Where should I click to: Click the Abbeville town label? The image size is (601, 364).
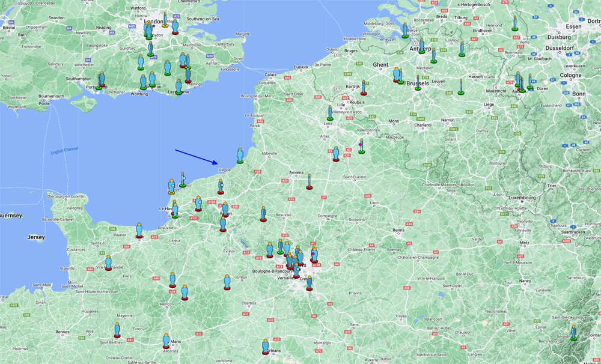269,153
